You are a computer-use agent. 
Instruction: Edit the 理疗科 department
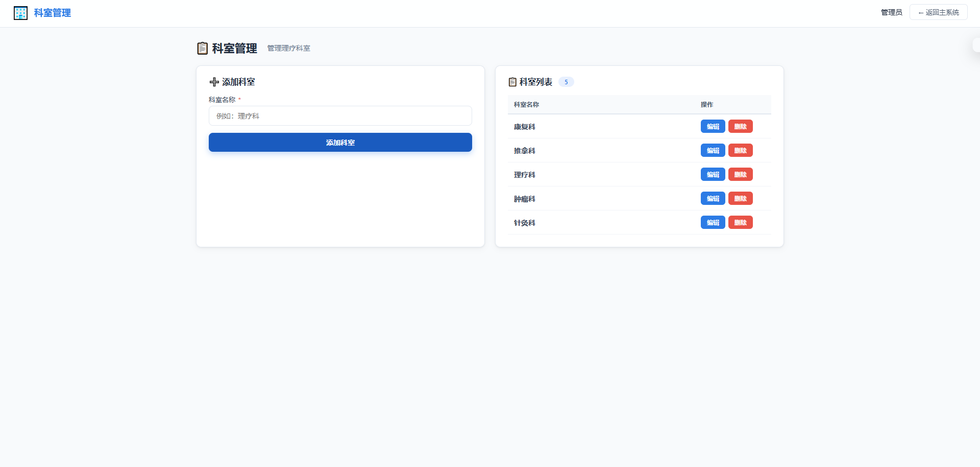tap(713, 175)
